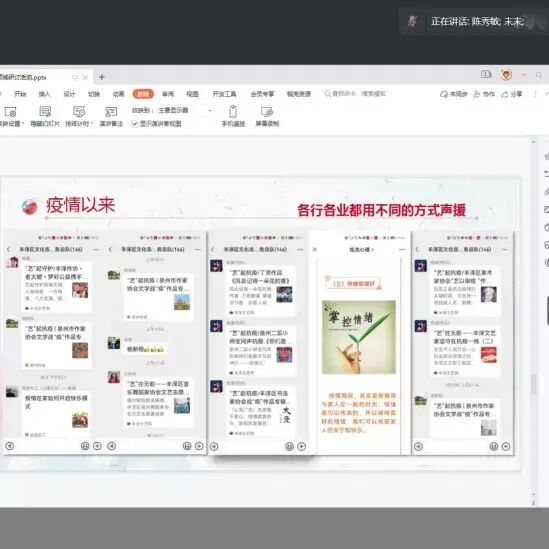Click the vertical scrollbar up arrow
The image size is (549, 549).
[x=534, y=142]
